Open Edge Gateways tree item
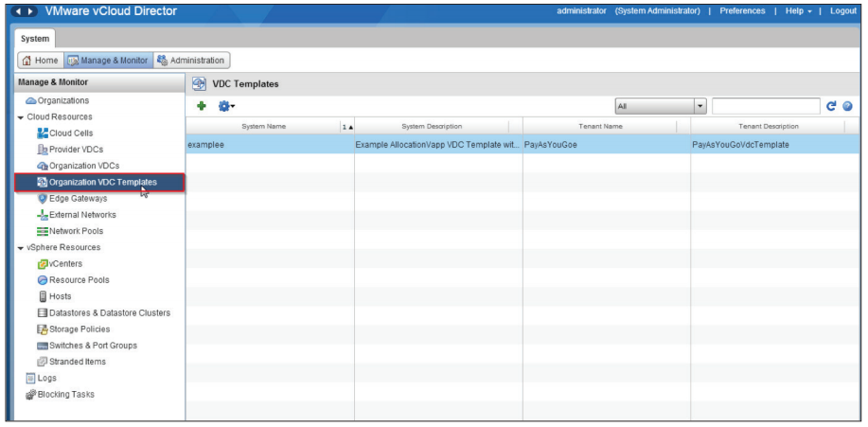The image size is (868, 427). 78,198
